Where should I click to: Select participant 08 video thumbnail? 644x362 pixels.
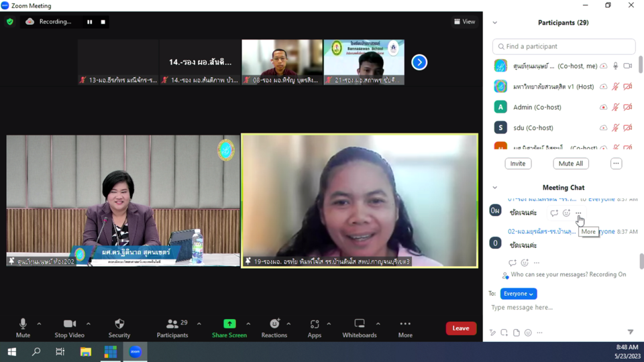click(x=282, y=62)
